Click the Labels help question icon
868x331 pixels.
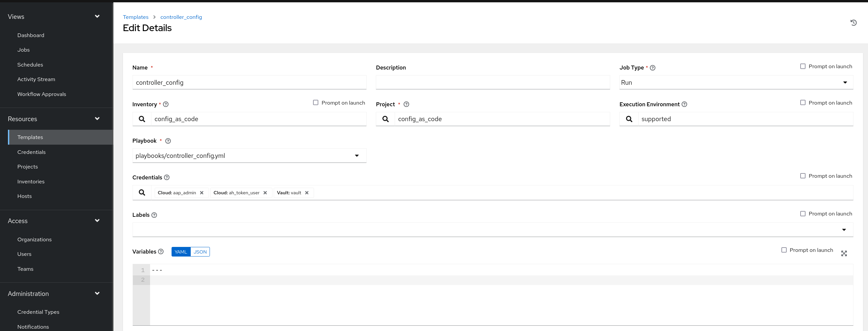(154, 215)
